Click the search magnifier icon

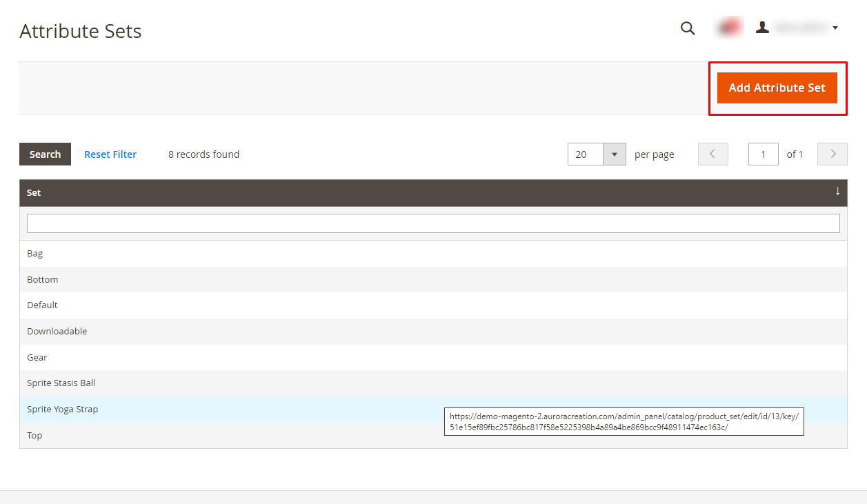[688, 28]
